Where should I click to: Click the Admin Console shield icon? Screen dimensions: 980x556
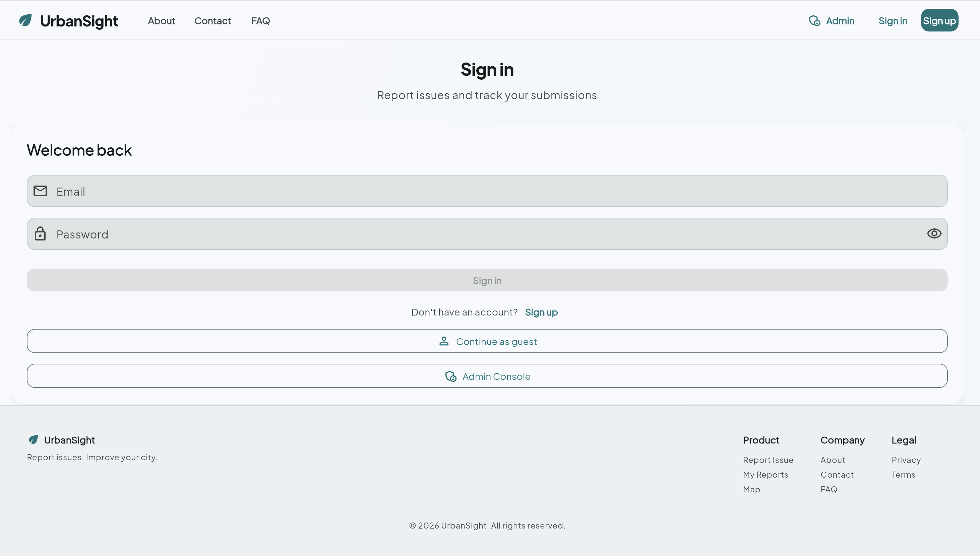pos(451,376)
